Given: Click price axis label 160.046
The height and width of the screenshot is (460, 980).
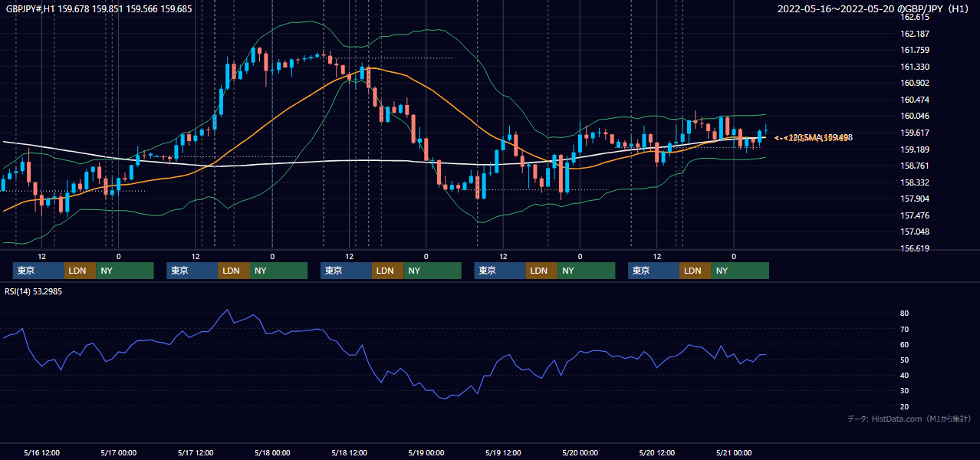Looking at the screenshot, I should 914,117.
